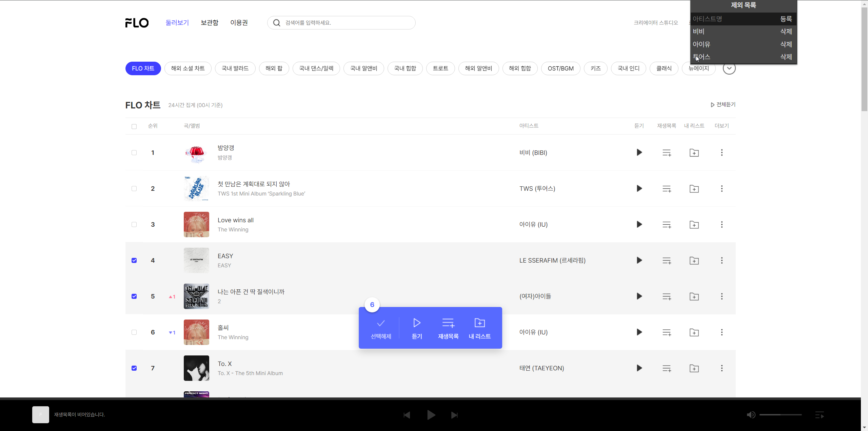Click 내 리스트 in the blue selection popup

click(479, 328)
